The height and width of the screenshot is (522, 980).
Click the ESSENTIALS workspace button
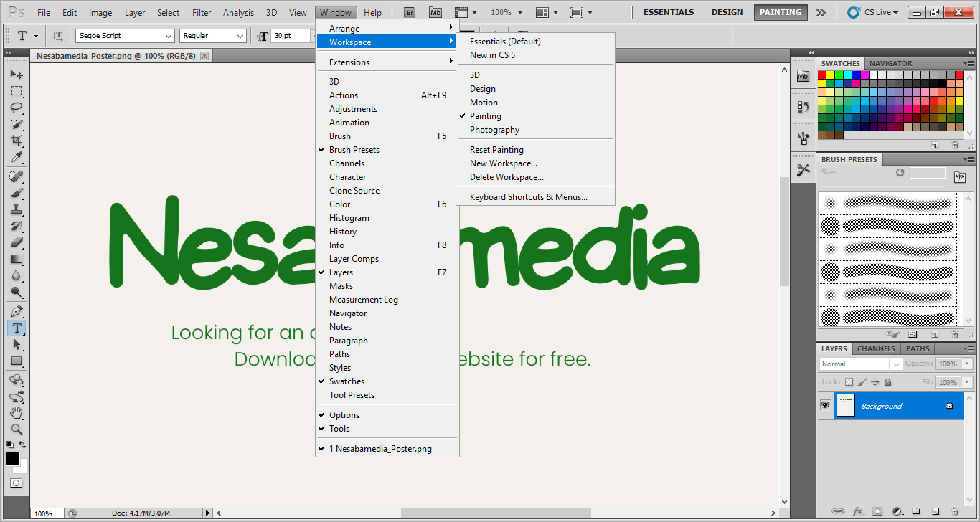[668, 12]
